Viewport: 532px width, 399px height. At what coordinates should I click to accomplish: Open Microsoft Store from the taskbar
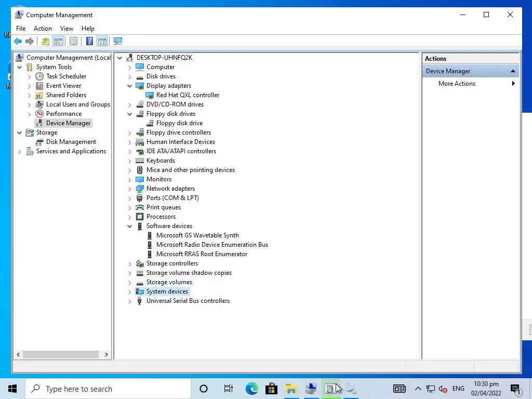click(x=271, y=389)
